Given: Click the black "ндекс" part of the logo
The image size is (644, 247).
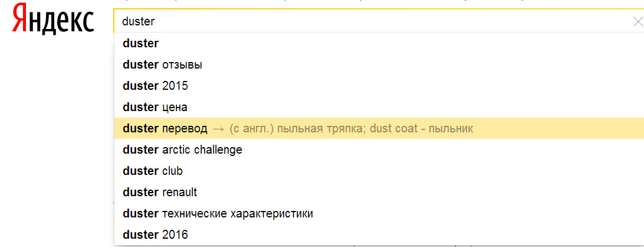Looking at the screenshot, I should tap(61, 21).
